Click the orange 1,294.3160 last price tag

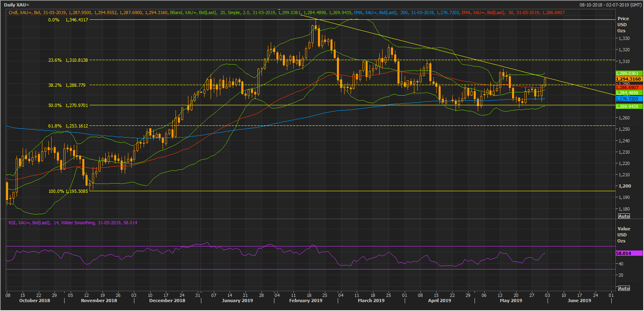pos(629,79)
